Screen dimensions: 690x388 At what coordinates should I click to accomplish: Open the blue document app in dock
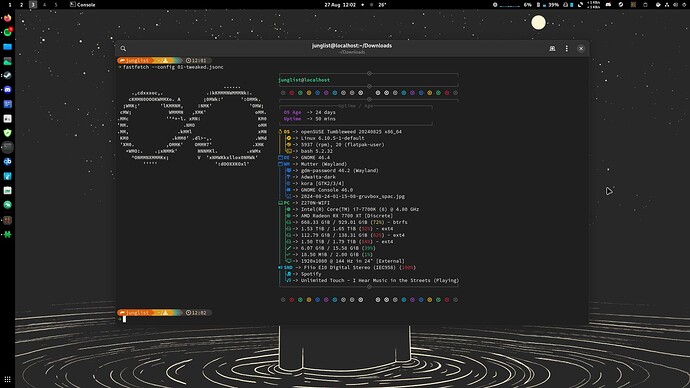(7, 104)
